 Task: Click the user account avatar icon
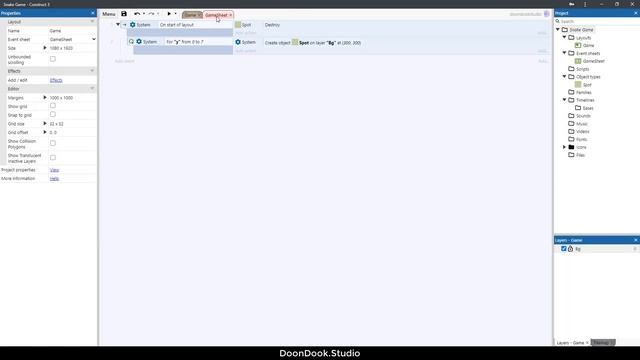click(x=547, y=14)
